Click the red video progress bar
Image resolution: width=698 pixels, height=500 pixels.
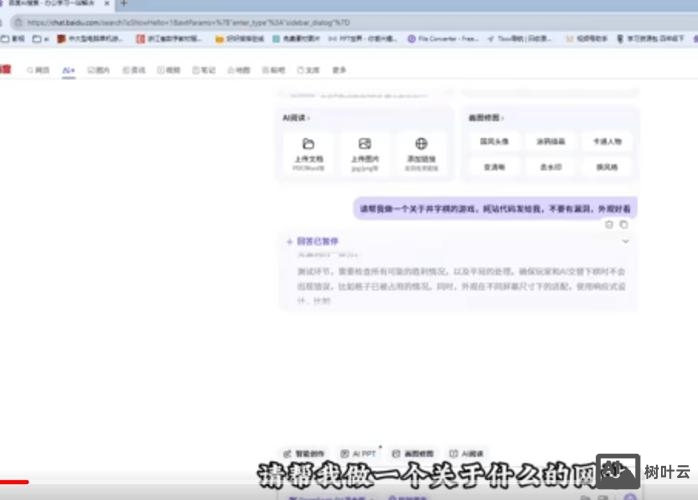point(14,482)
